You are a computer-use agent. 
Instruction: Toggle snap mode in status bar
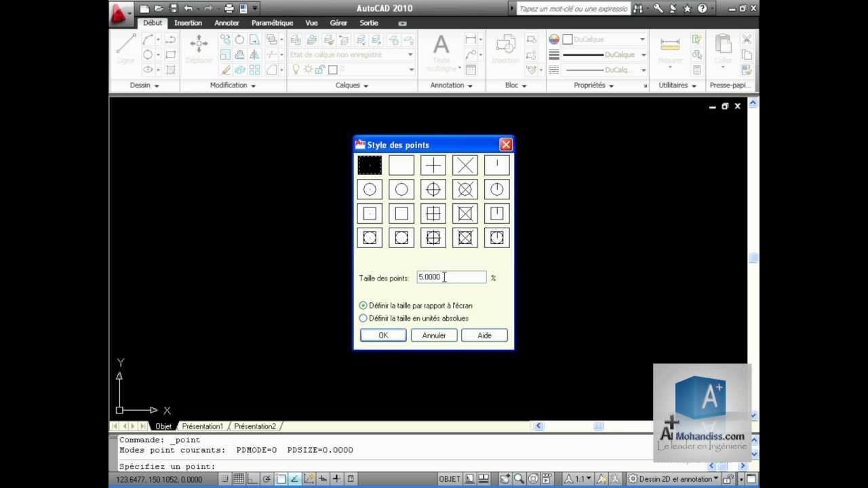pos(225,479)
